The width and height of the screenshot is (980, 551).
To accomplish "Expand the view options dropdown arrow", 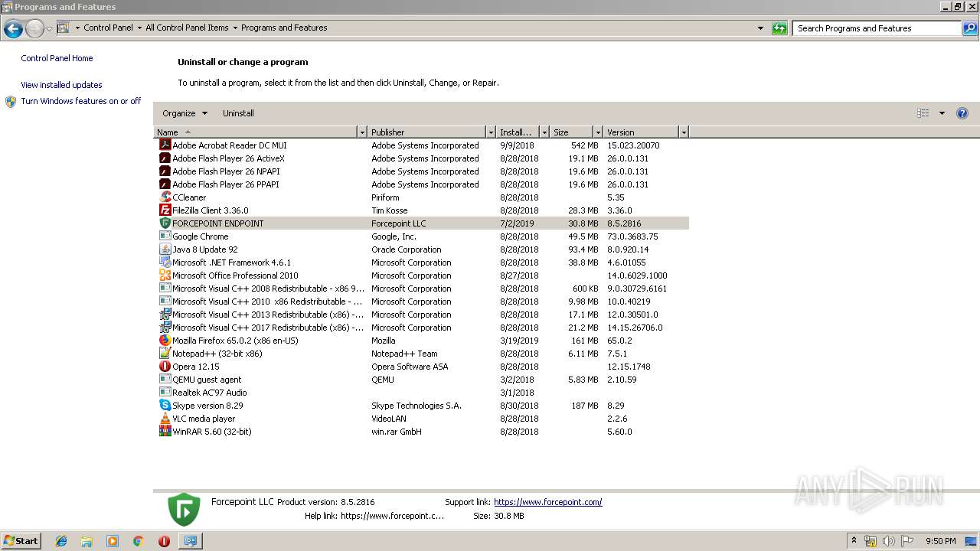I will (x=942, y=113).
